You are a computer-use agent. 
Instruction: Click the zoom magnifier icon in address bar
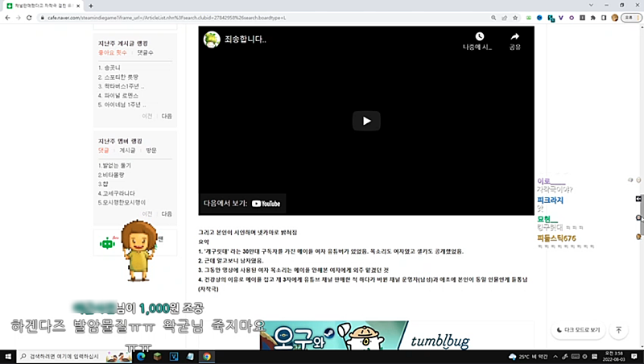(493, 18)
